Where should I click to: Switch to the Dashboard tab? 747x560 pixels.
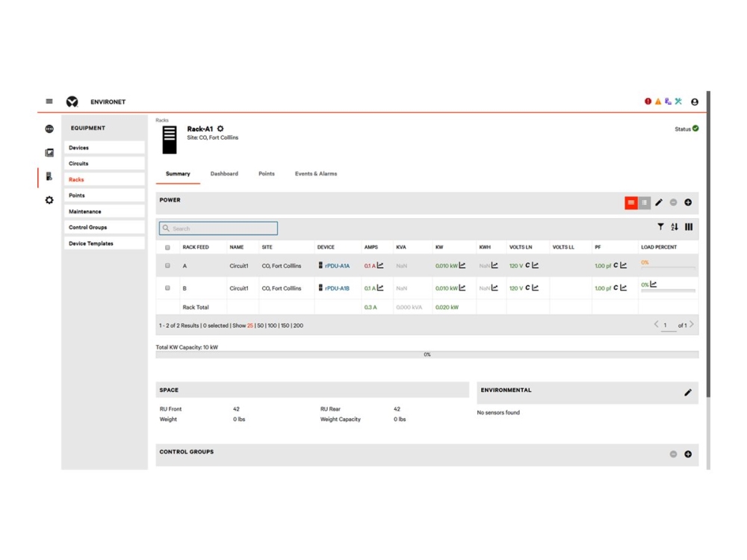tap(224, 173)
